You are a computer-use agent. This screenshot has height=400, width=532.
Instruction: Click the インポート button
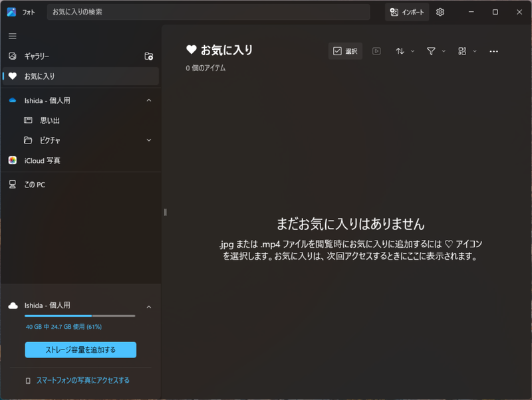coord(406,12)
